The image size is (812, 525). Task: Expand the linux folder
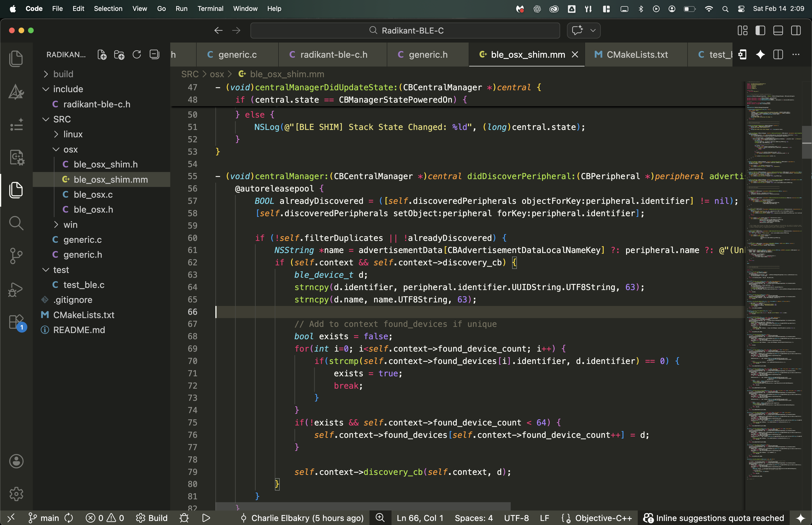pos(102,134)
